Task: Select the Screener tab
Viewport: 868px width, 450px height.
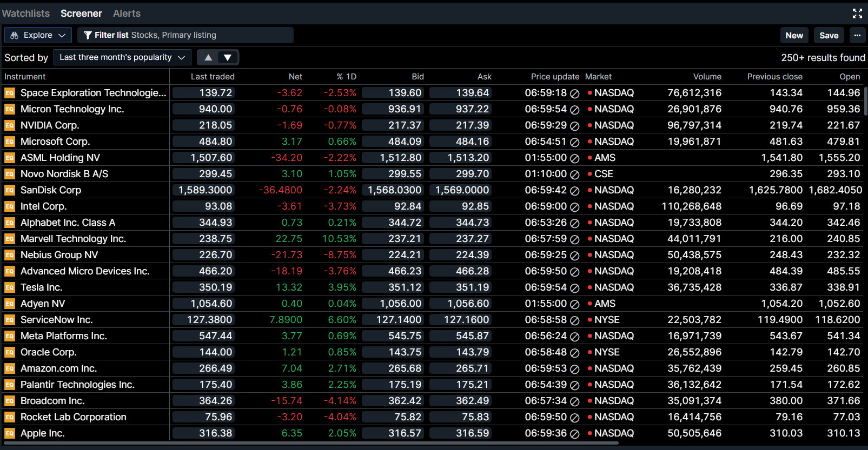Action: point(81,13)
